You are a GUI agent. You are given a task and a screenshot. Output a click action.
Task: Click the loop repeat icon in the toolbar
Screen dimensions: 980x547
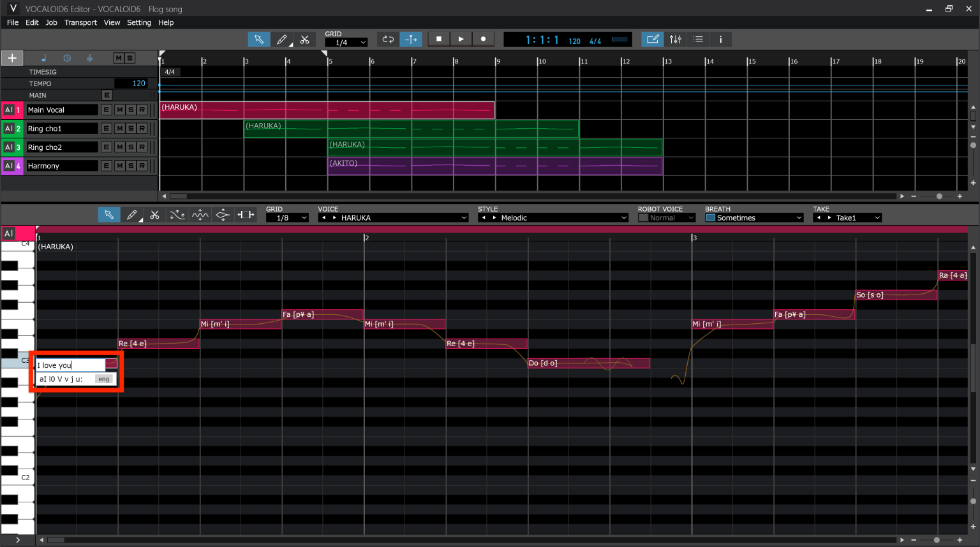388,39
